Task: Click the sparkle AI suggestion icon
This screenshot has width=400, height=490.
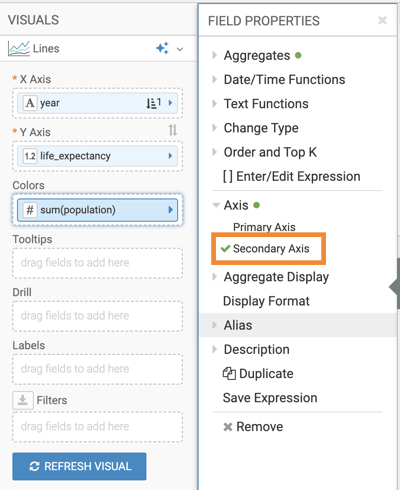Action: (x=162, y=48)
